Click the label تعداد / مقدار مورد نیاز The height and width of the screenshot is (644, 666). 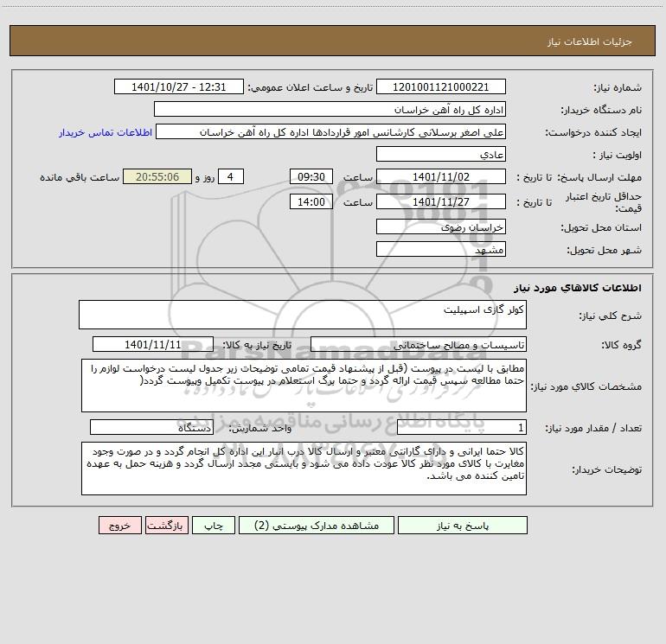tap(593, 429)
